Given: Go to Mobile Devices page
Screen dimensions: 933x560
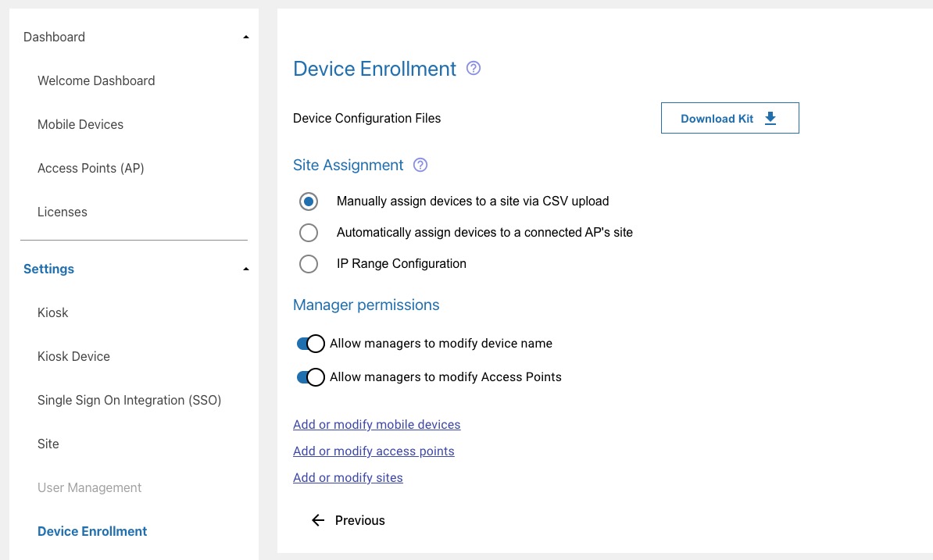Looking at the screenshot, I should (80, 124).
